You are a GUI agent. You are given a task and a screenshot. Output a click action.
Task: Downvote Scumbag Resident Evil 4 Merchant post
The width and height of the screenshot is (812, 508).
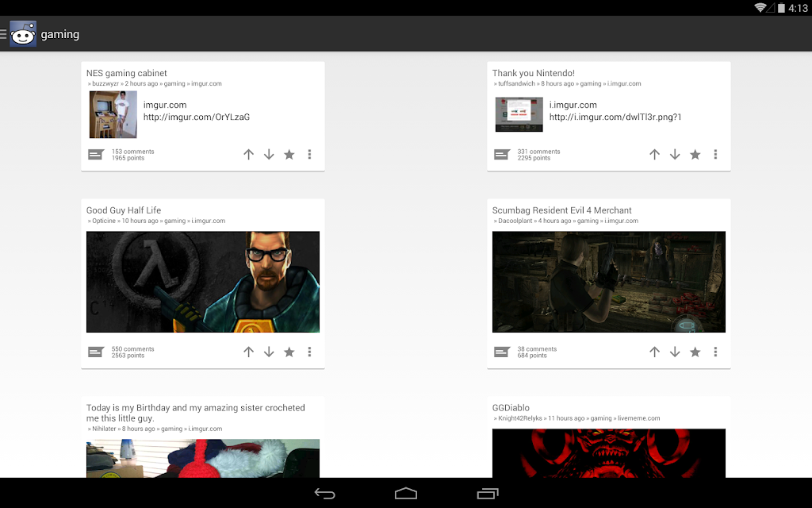(675, 352)
